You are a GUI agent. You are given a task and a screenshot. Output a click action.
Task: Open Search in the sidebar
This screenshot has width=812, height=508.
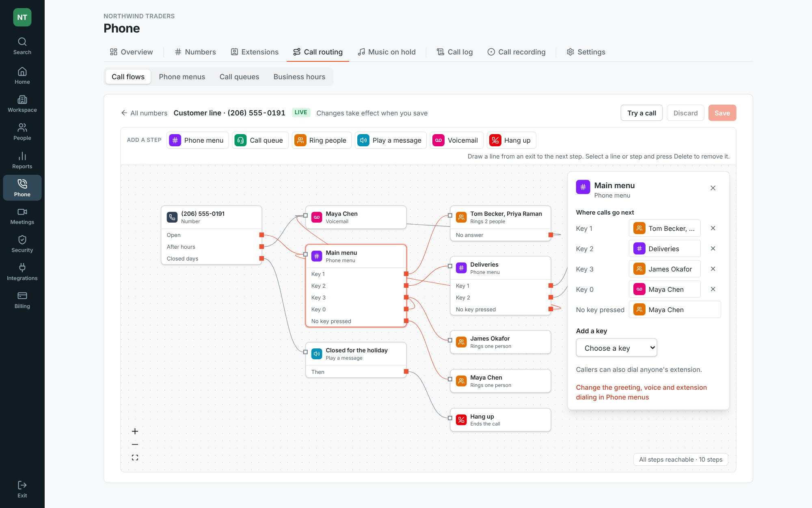[x=22, y=46]
